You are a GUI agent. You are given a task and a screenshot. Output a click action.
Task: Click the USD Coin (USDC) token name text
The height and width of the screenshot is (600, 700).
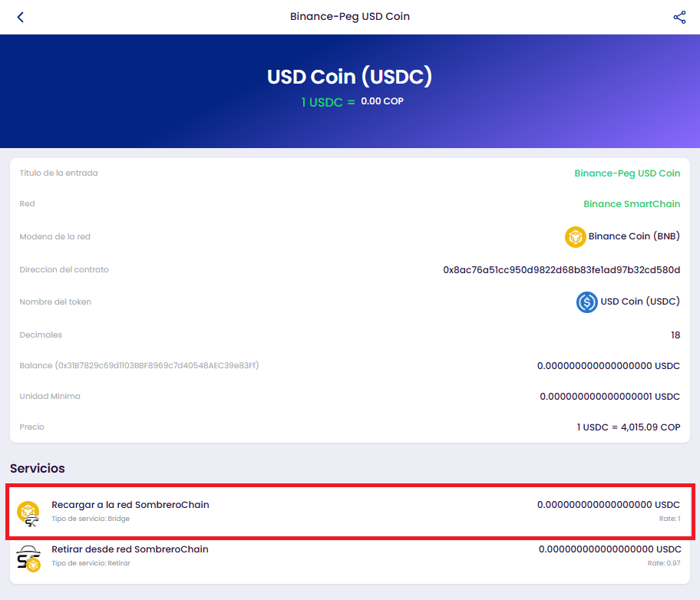click(x=640, y=302)
